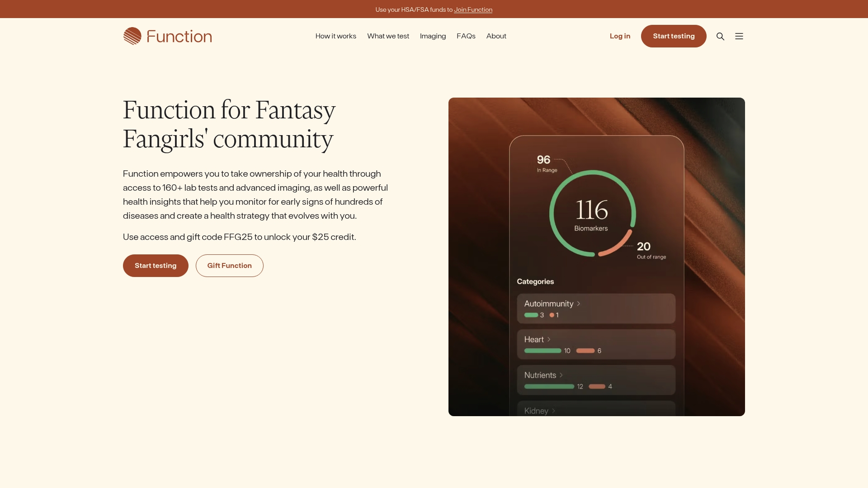
Task: Click the Autoimmunity in-range green bar
Action: (x=531, y=315)
